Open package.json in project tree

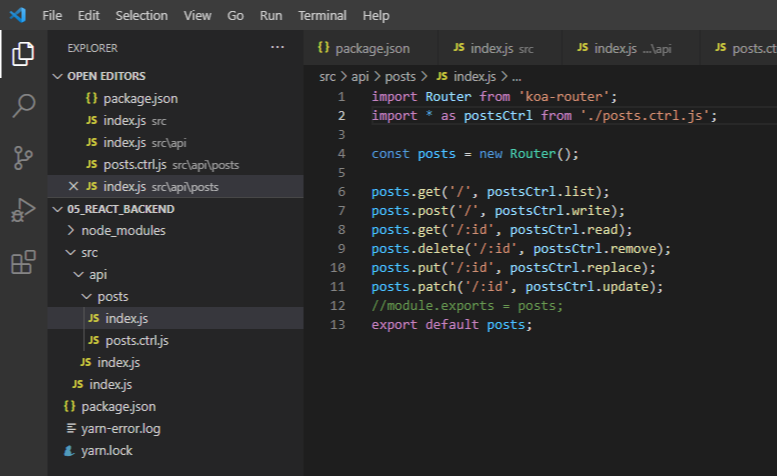point(175,406)
